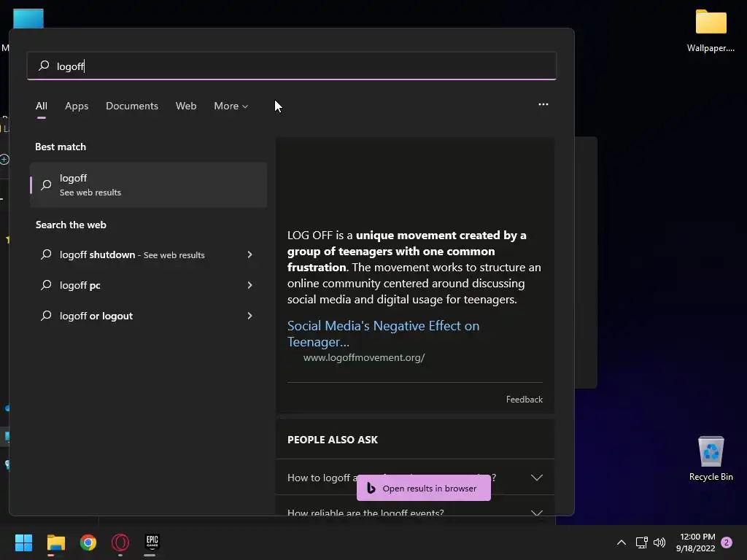Click the Best match logoff magnifier icon
Viewport: 747px width, 560px height.
pos(46,184)
